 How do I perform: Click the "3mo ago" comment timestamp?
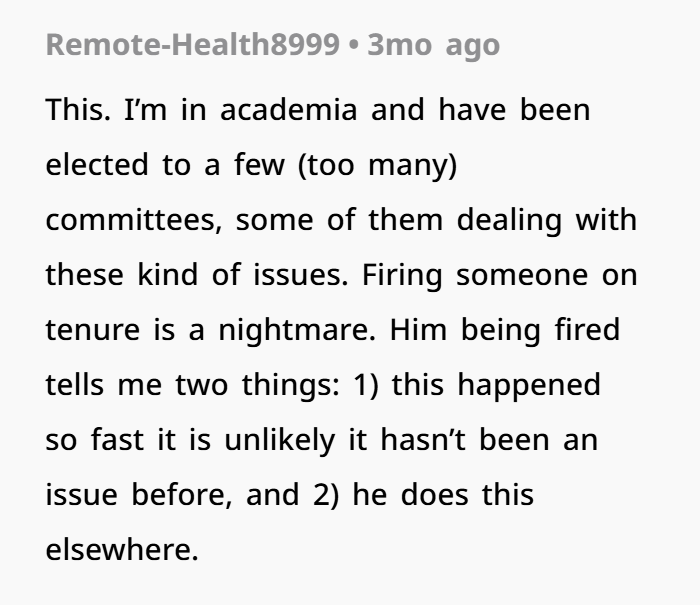433,46
